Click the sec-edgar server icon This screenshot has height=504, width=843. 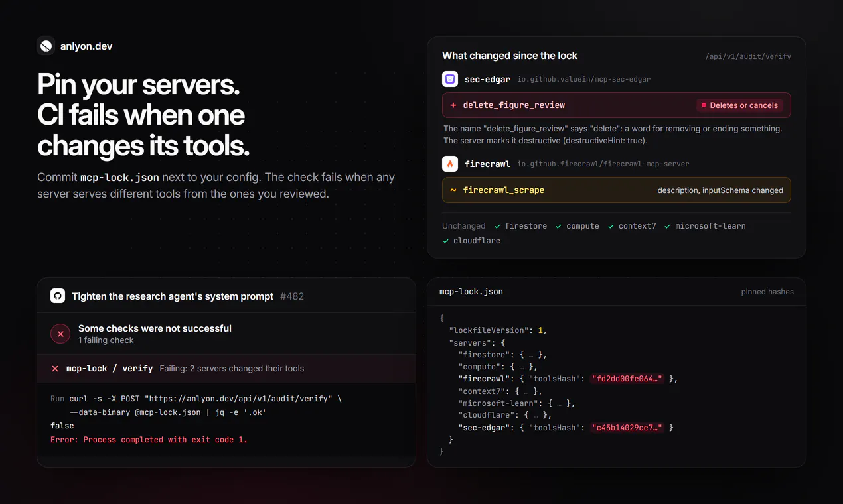coord(450,79)
